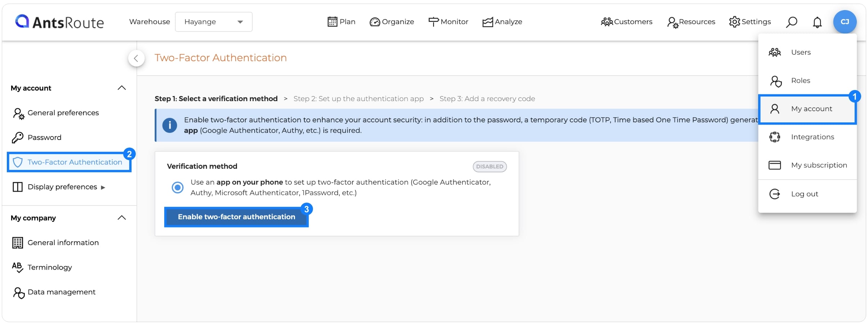Click the search magnifier icon
This screenshot has height=325, width=868.
pyautogui.click(x=791, y=22)
